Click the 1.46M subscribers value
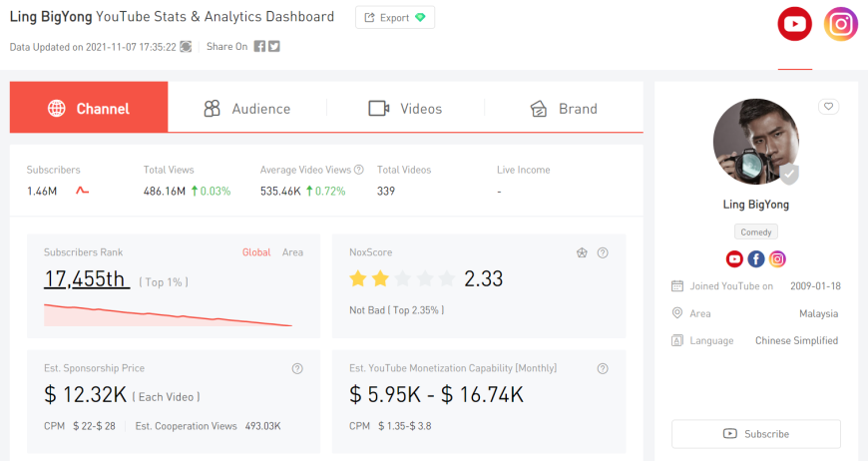The width and height of the screenshot is (868, 461). [42, 192]
